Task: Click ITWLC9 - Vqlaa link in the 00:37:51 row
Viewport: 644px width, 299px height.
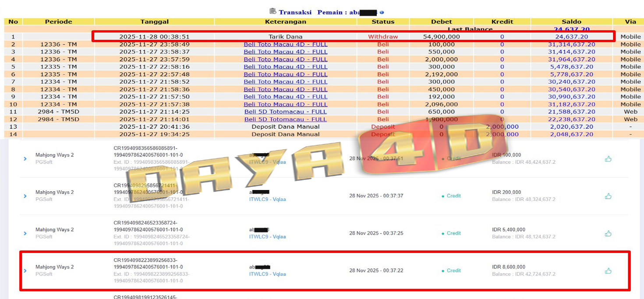Action: point(267,162)
